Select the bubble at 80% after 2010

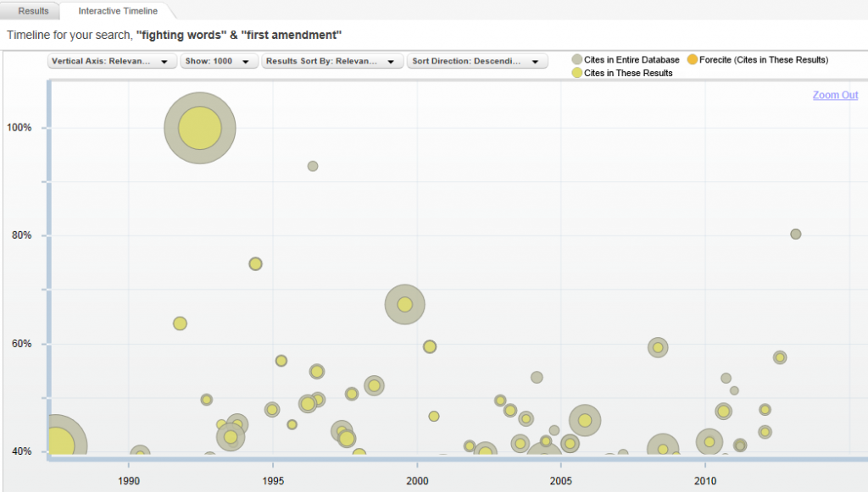pyautogui.click(x=795, y=235)
